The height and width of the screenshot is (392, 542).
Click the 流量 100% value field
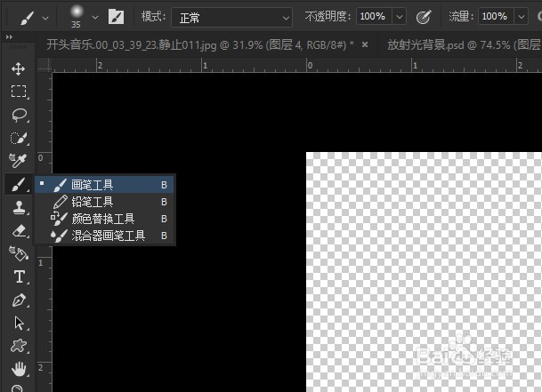(496, 16)
